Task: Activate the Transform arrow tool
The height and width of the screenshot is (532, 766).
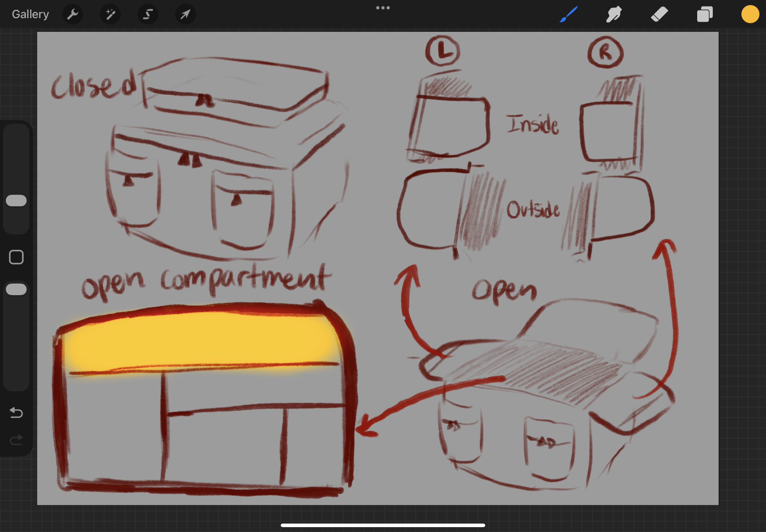Action: coord(185,14)
